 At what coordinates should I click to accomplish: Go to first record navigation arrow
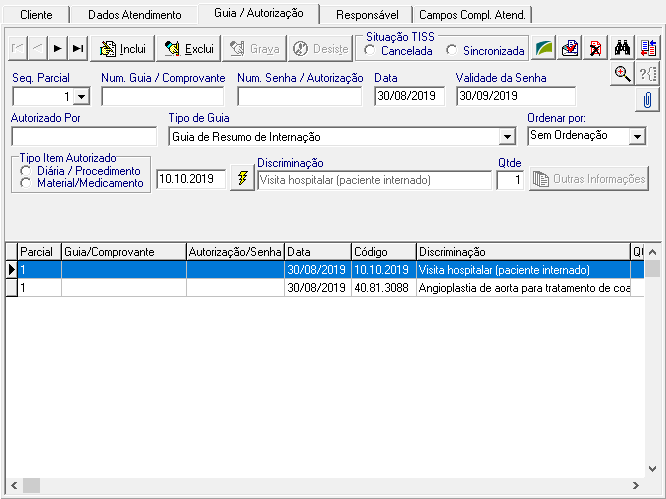click(x=18, y=48)
